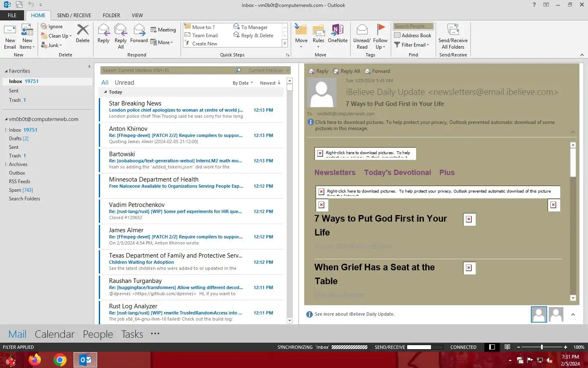Image resolution: width=588 pixels, height=368 pixels.
Task: Open the Today's Devotional link
Action: click(397, 173)
